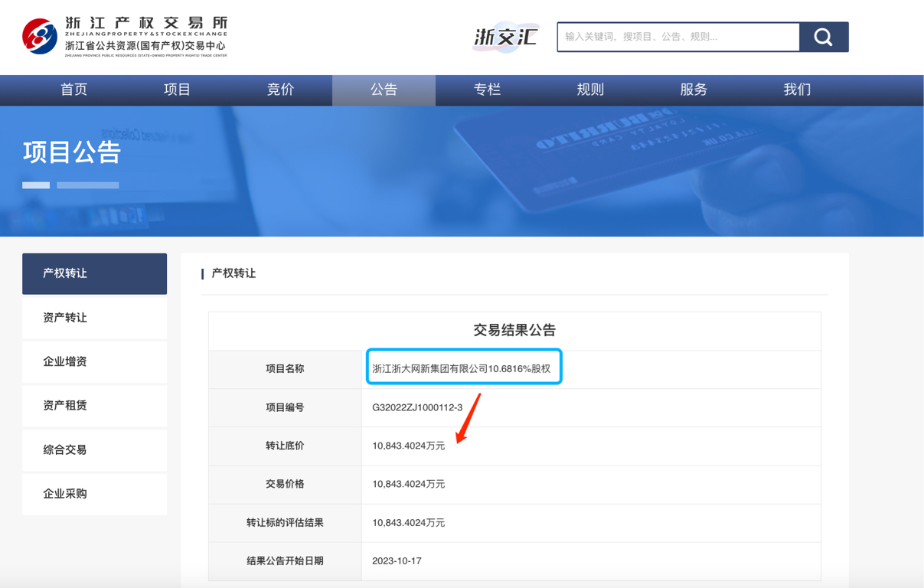Click the 转让底价 value 10,843.4024万元
This screenshot has height=588, width=924.
pyautogui.click(x=408, y=446)
